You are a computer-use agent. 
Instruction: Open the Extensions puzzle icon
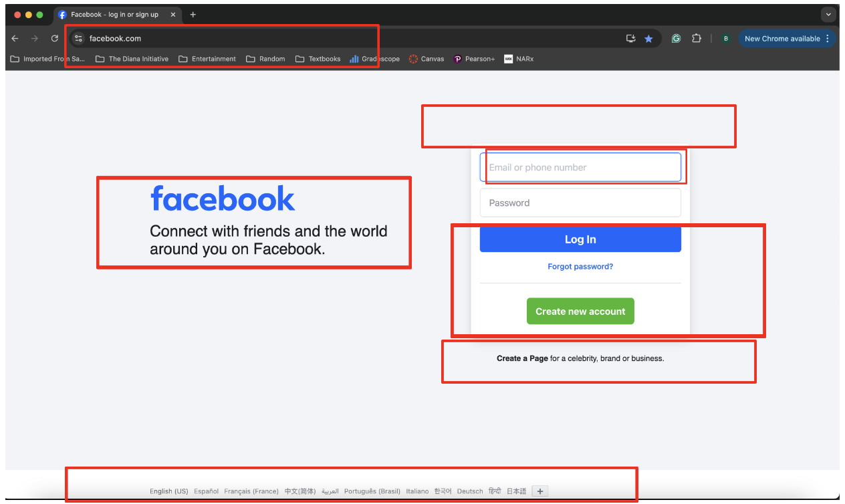click(x=697, y=39)
